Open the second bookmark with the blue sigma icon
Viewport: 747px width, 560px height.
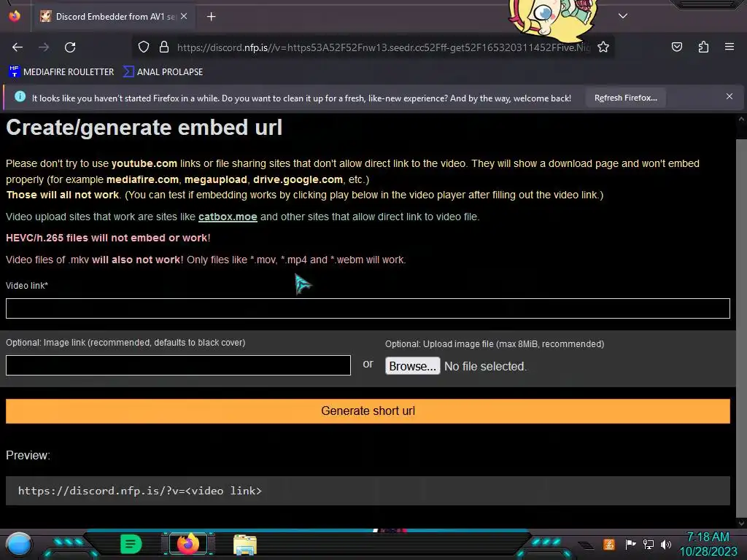tap(163, 72)
